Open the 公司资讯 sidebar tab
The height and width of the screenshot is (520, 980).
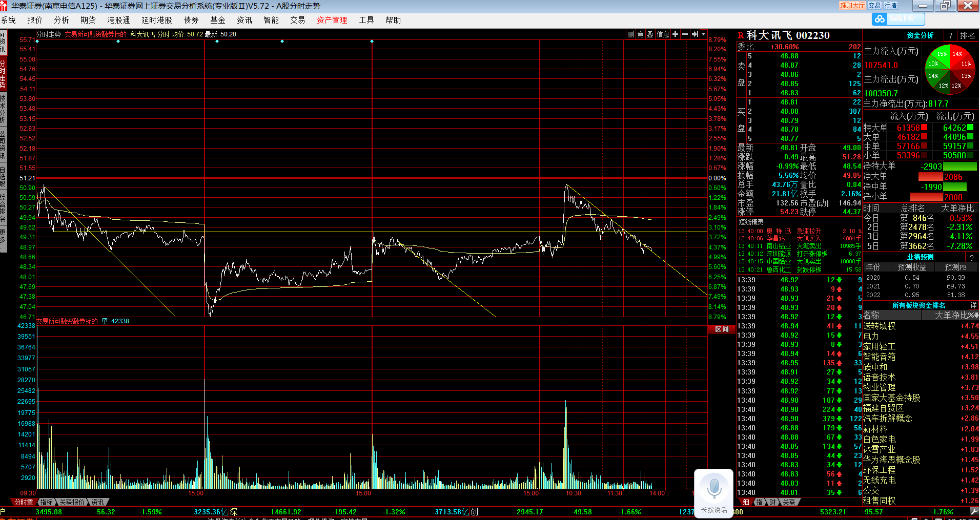(x=3, y=144)
